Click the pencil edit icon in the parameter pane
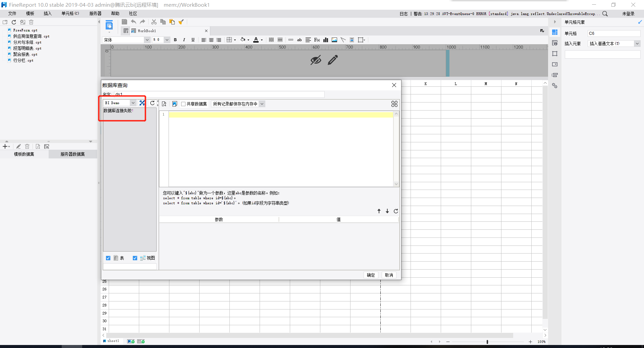This screenshot has height=348, width=644. [333, 60]
